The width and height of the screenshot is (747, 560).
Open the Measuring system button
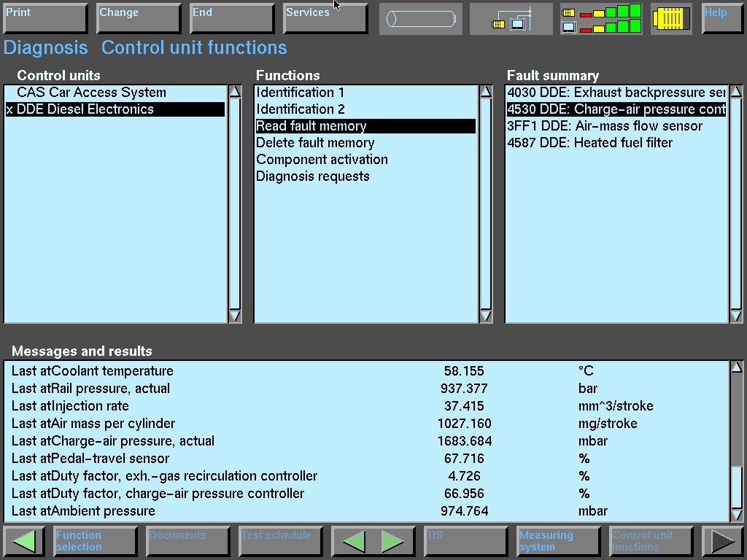tap(557, 541)
